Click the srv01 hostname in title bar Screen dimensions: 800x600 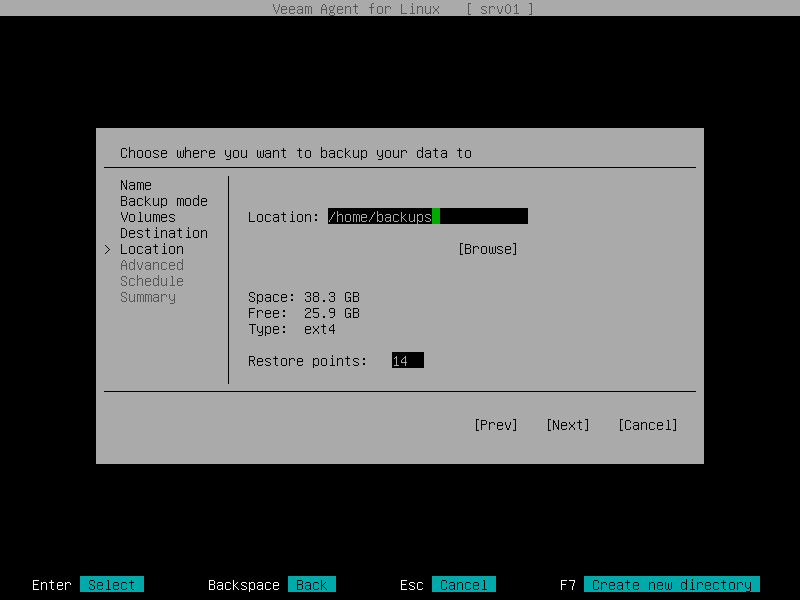coord(499,9)
